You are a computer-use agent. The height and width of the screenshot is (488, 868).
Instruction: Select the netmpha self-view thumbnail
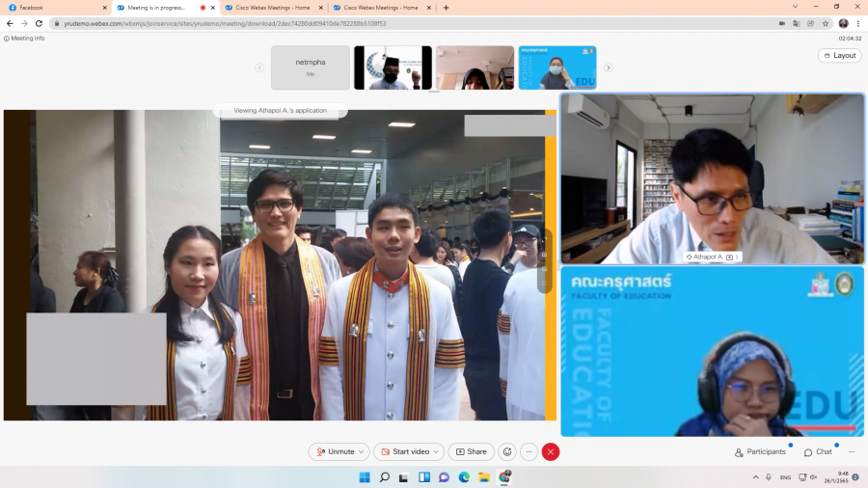coord(311,68)
